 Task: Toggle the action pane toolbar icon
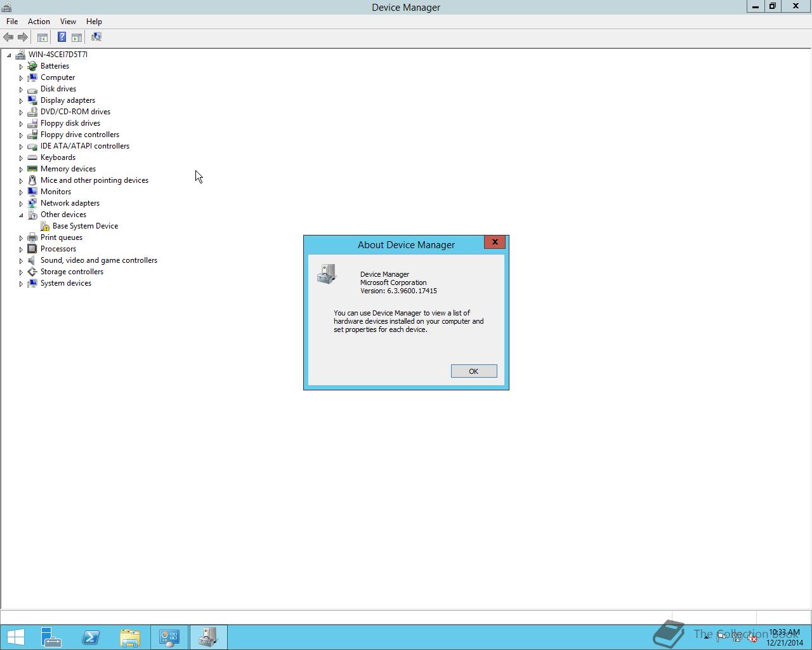[77, 37]
